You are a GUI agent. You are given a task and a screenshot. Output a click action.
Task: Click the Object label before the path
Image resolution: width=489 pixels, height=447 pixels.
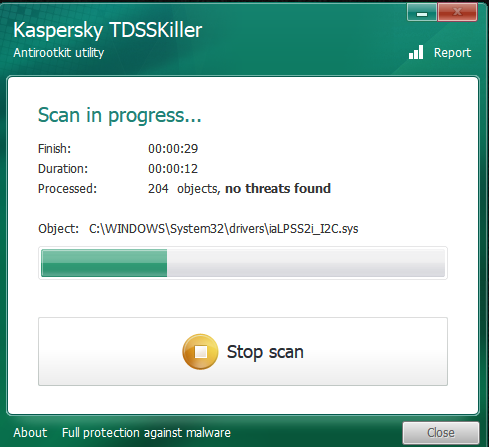58,229
